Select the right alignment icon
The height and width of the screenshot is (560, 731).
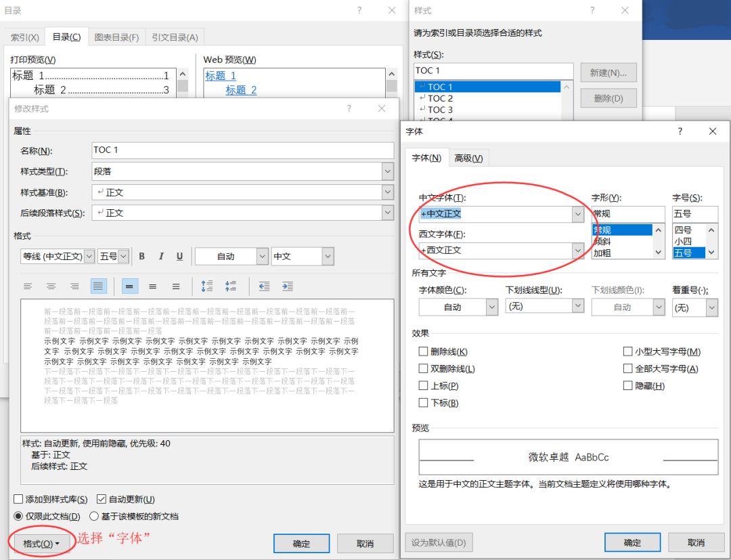(x=74, y=286)
